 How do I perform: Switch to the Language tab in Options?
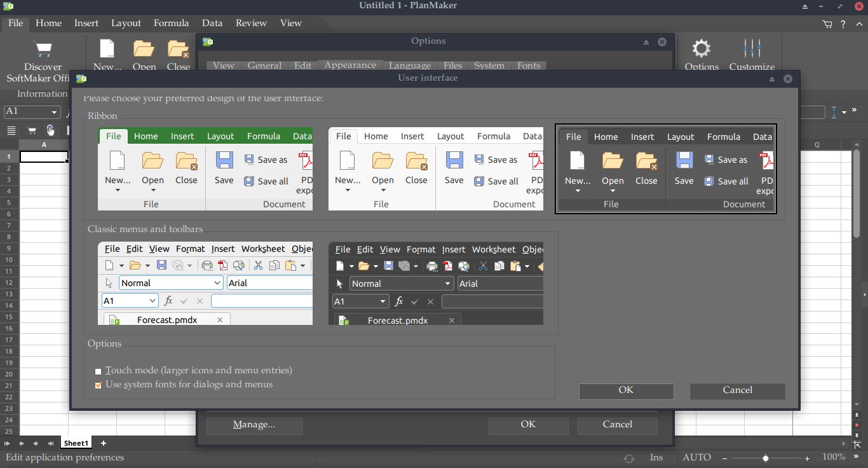tap(409, 65)
